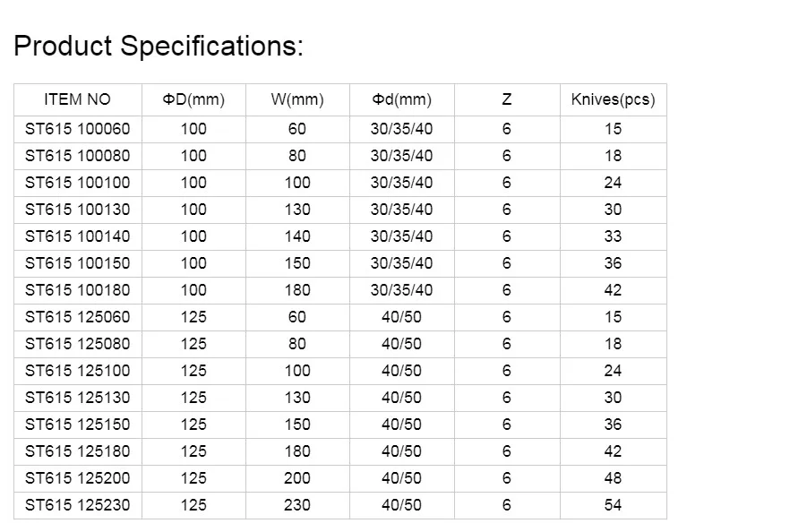Select item ST615 125200

[x=78, y=478]
